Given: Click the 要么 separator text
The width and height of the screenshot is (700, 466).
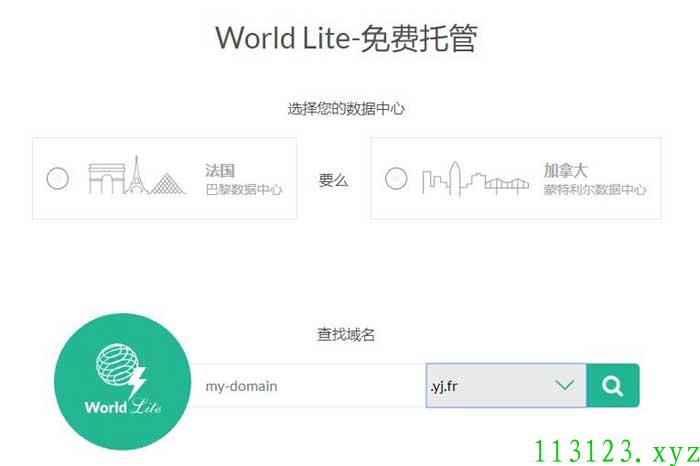Looking at the screenshot, I should click(333, 180).
